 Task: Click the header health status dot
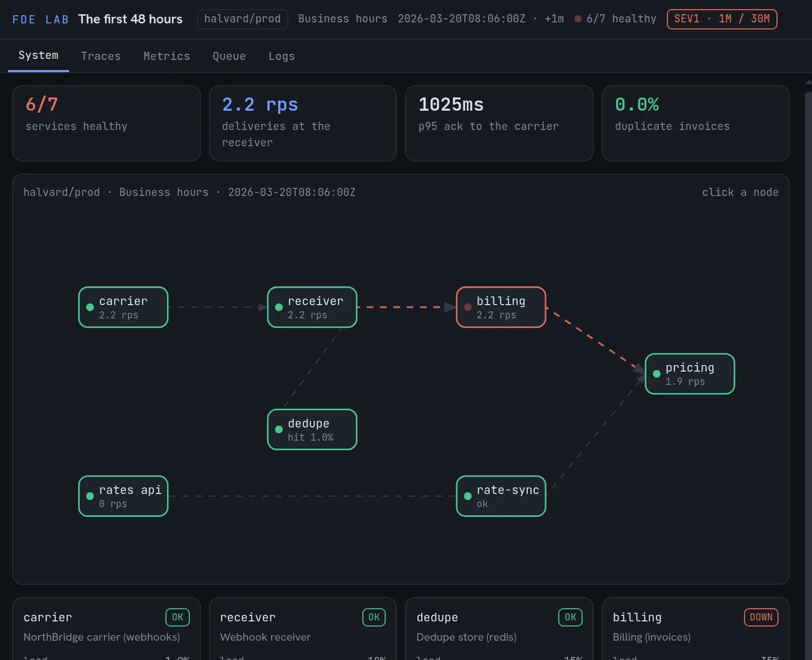pyautogui.click(x=578, y=19)
